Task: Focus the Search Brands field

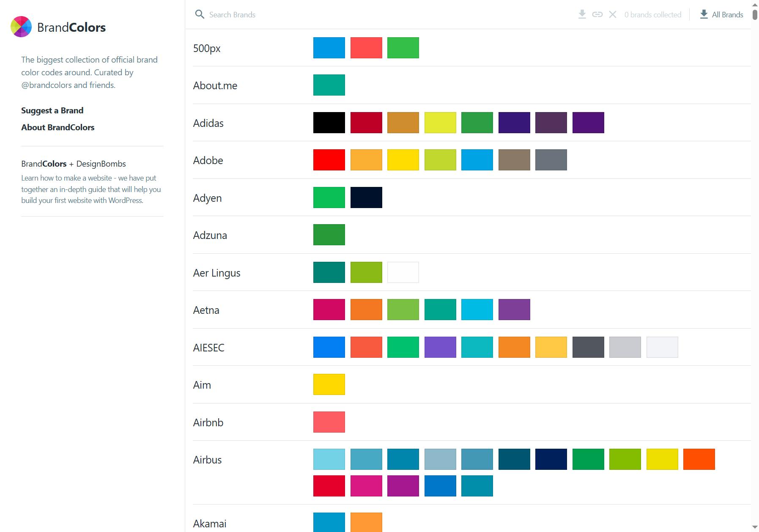Action: tap(381, 14)
